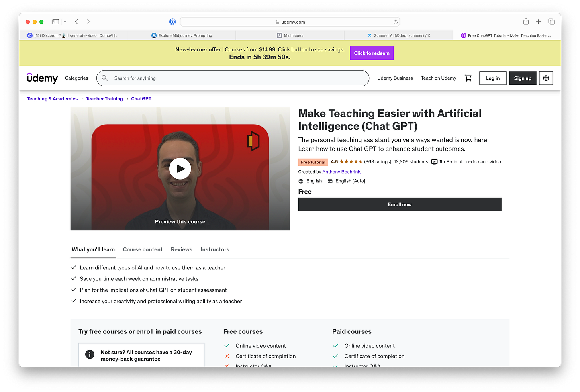
Task: Switch to the Course content tab
Action: [x=143, y=249]
